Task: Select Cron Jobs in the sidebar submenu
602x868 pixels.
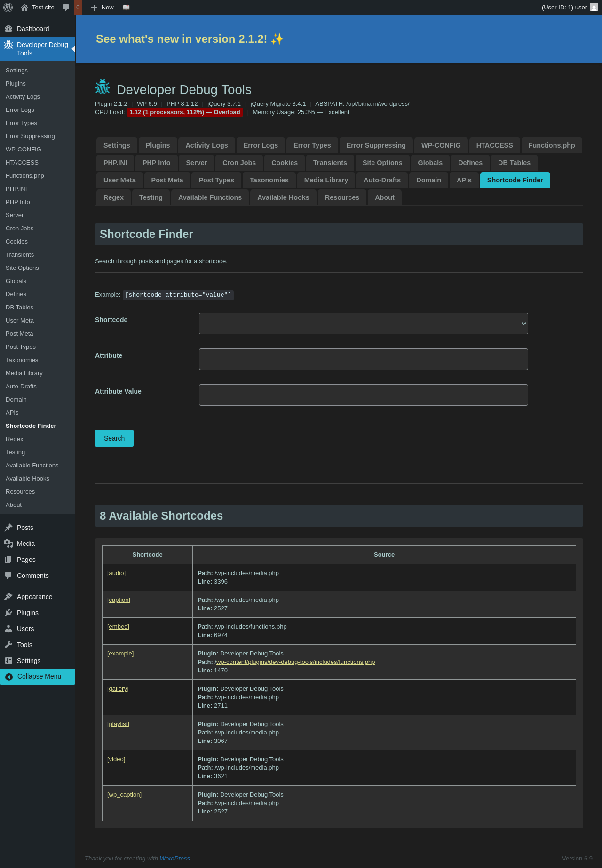Action: [x=20, y=229]
